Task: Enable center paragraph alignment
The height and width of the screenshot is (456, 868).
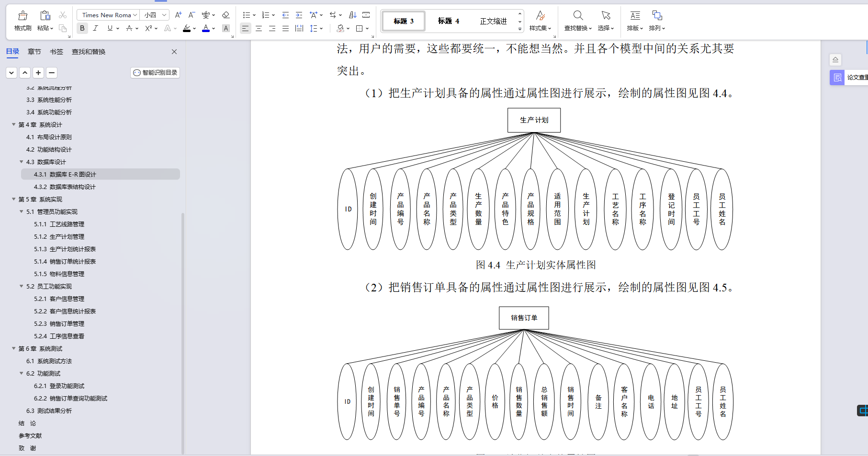Action: 259,28
